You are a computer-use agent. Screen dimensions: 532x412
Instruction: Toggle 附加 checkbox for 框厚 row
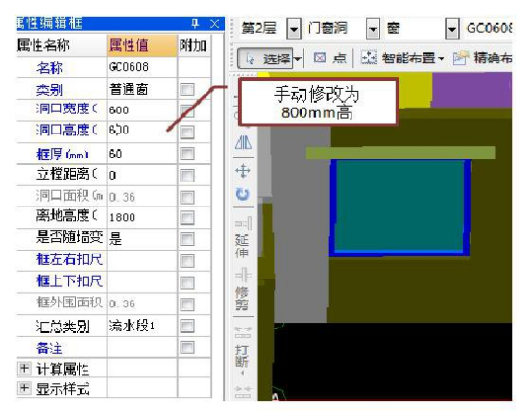coord(187,154)
